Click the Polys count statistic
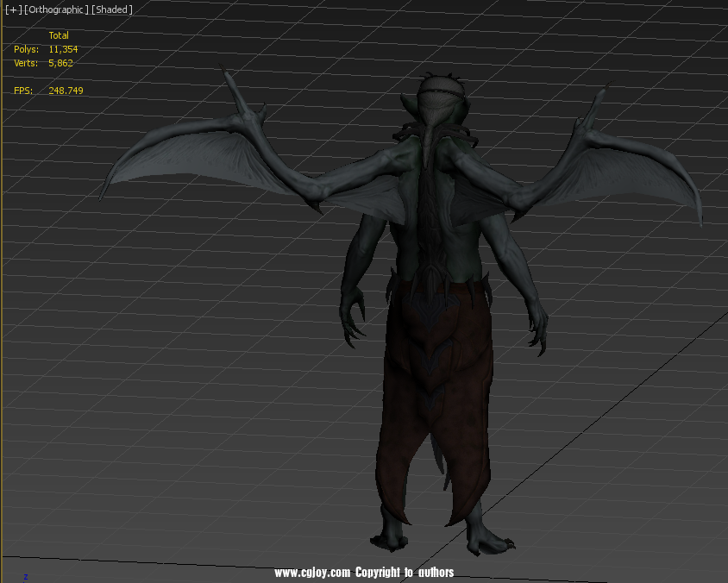This screenshot has height=583, width=728. coord(62,49)
